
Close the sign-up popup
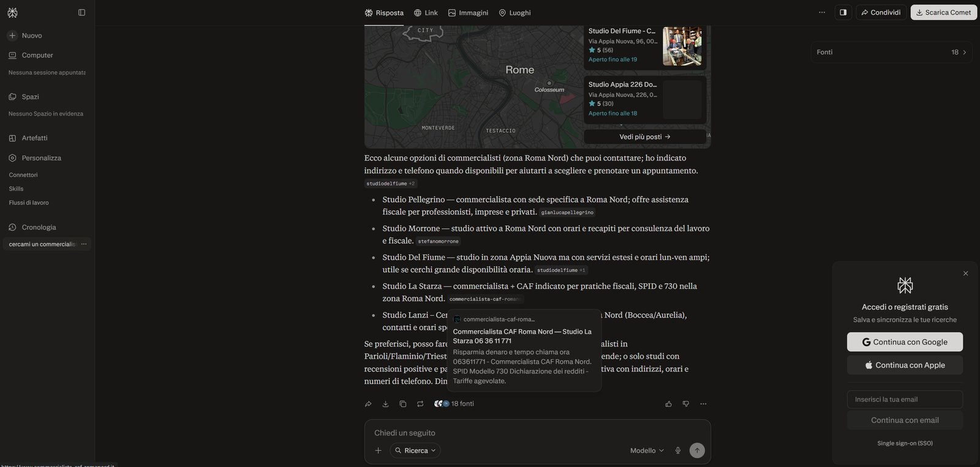(966, 274)
